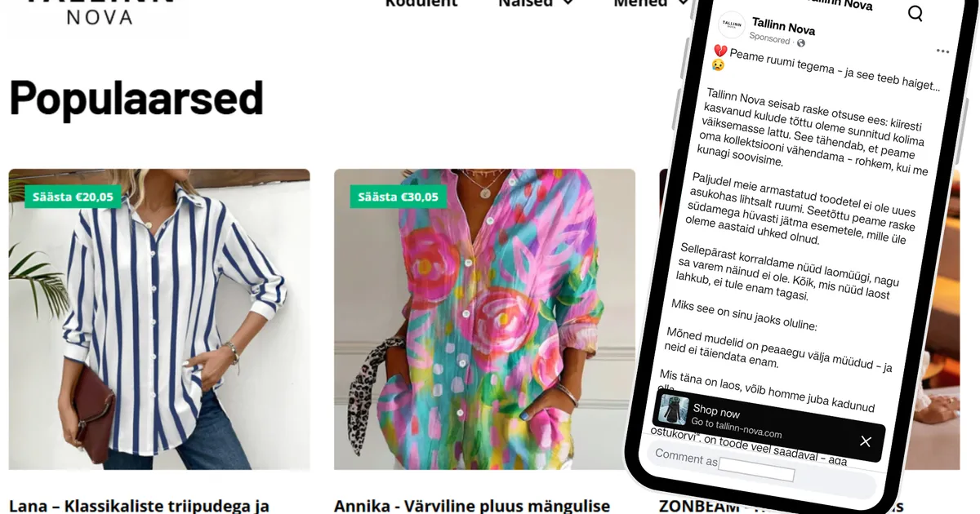Tap the search magnifier icon in the phone header

click(x=915, y=13)
